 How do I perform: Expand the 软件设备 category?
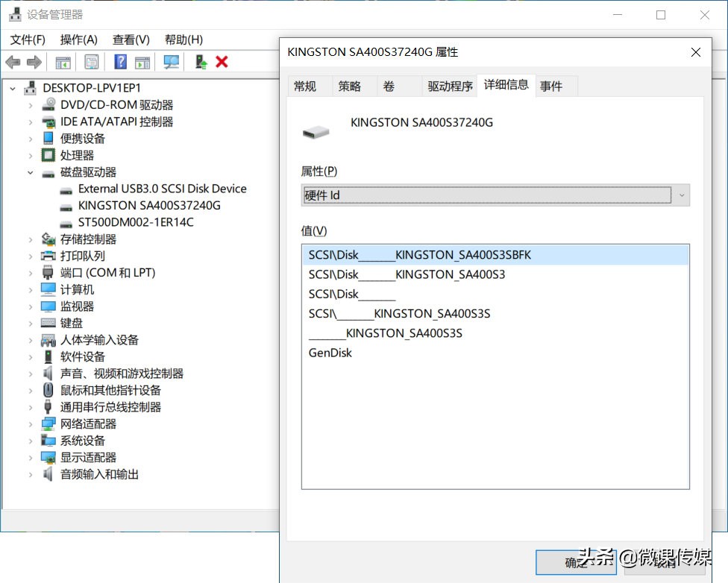pos(30,357)
